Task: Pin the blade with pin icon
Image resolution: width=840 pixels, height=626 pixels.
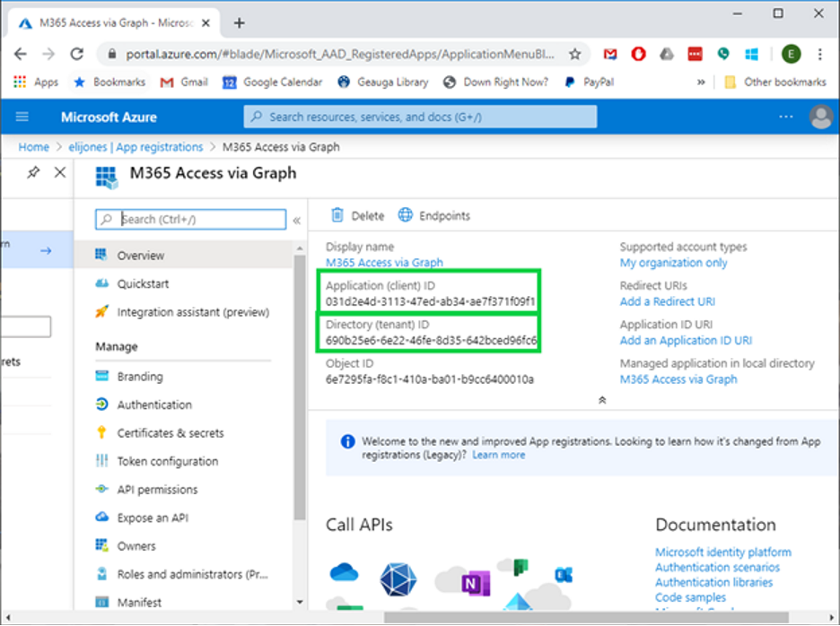Action: (x=33, y=172)
